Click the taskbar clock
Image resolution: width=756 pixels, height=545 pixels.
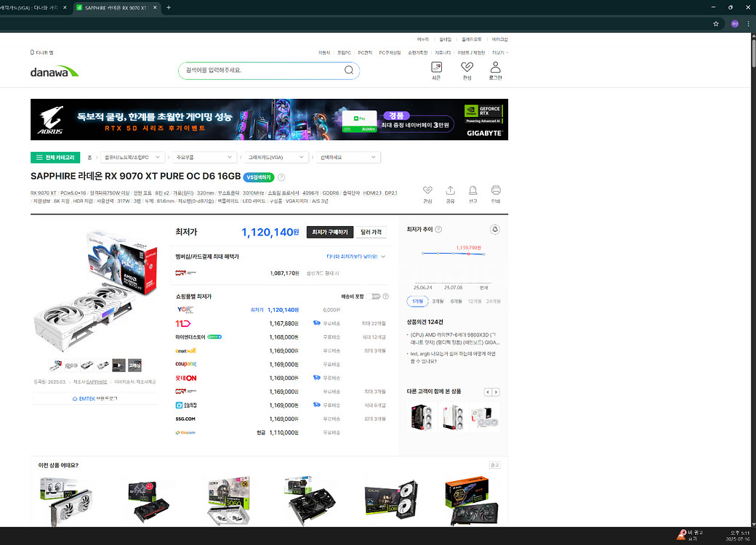click(x=738, y=536)
